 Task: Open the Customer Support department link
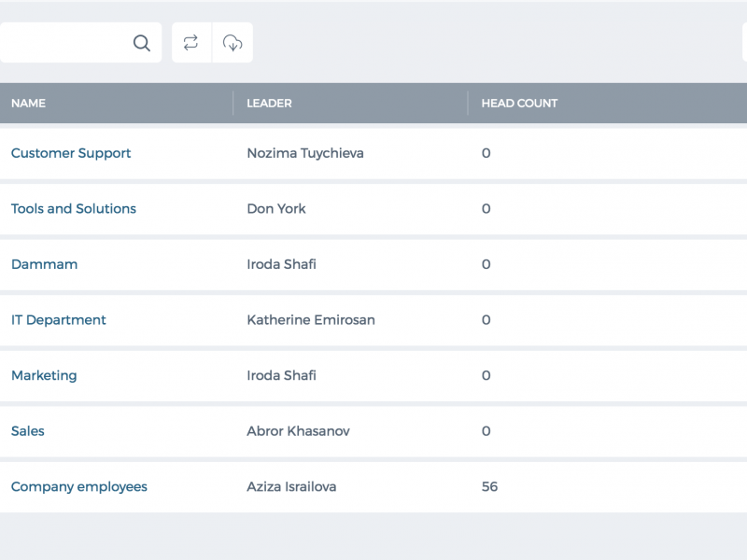click(x=71, y=153)
